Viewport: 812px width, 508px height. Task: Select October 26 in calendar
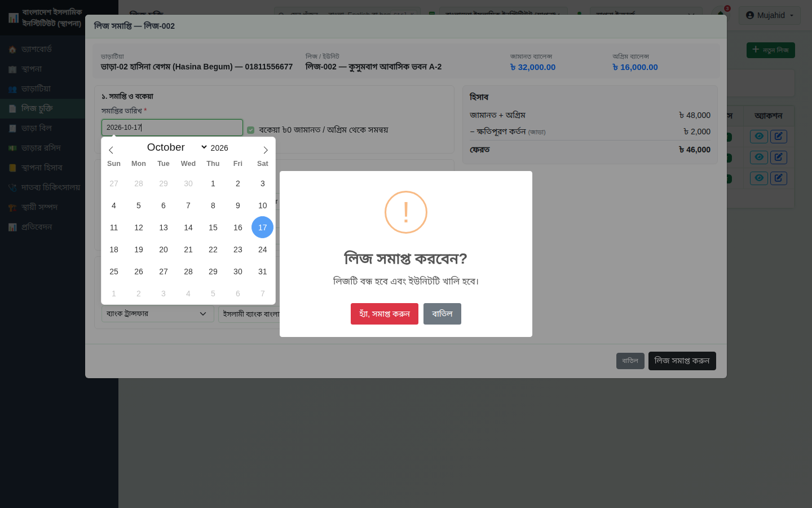tap(139, 271)
